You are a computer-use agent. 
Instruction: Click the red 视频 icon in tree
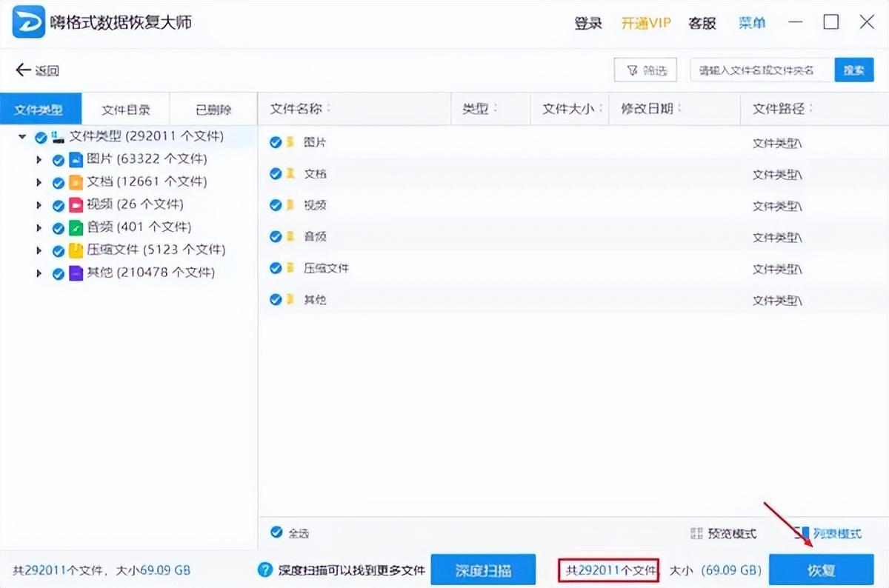click(x=76, y=204)
